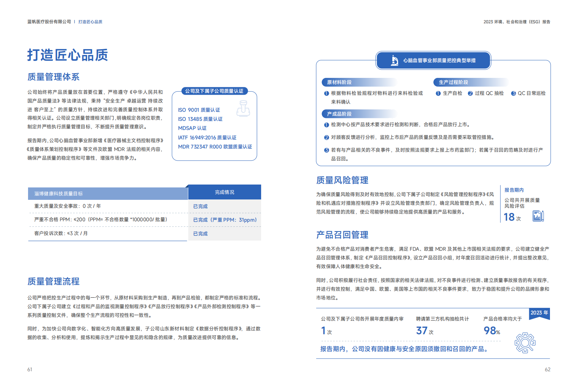
Task: Click the 质量管理体系 section heading
Action: [x=54, y=77]
